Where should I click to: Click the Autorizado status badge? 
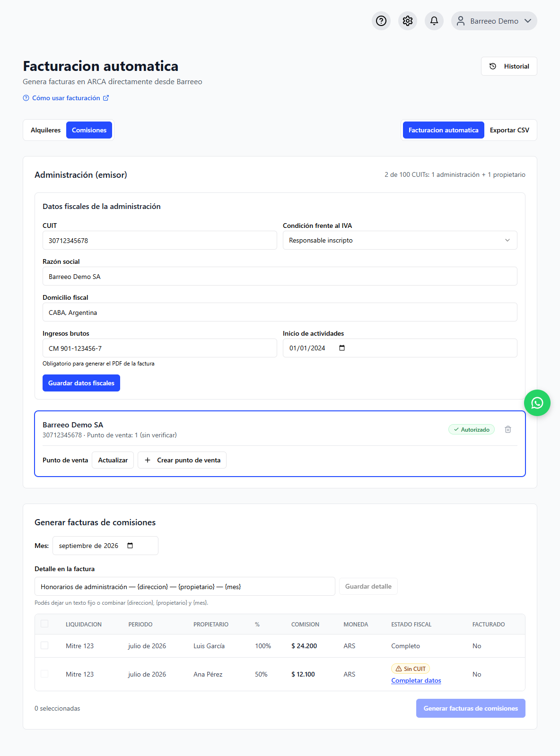472,429
